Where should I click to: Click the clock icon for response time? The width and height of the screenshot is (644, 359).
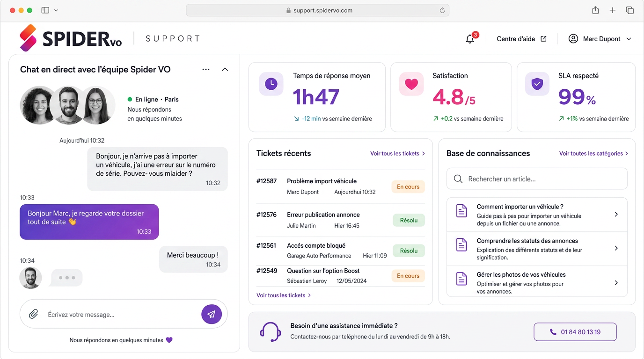[271, 84]
